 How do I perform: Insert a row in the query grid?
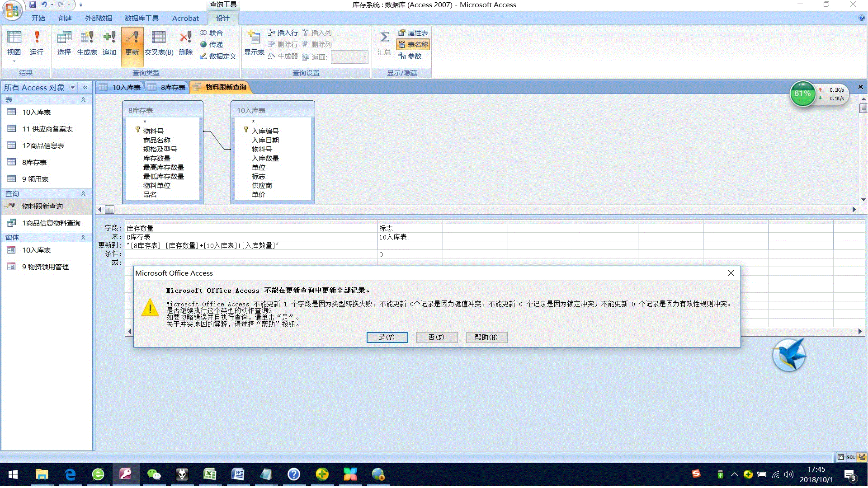[x=283, y=33]
